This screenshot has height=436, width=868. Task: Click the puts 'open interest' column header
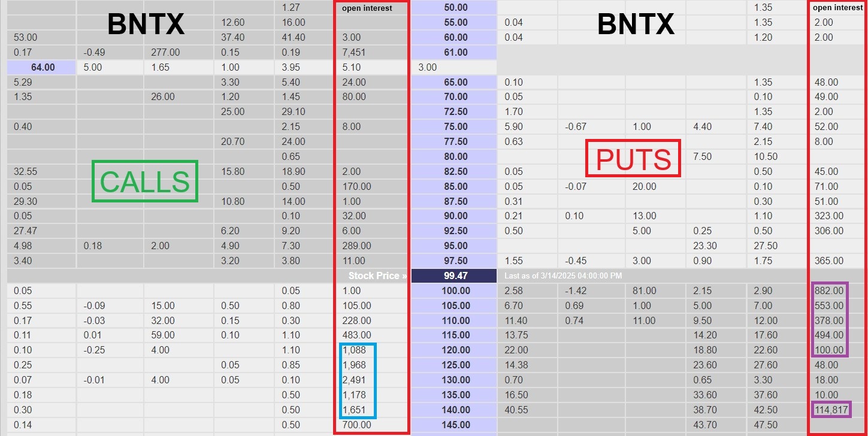pos(837,8)
